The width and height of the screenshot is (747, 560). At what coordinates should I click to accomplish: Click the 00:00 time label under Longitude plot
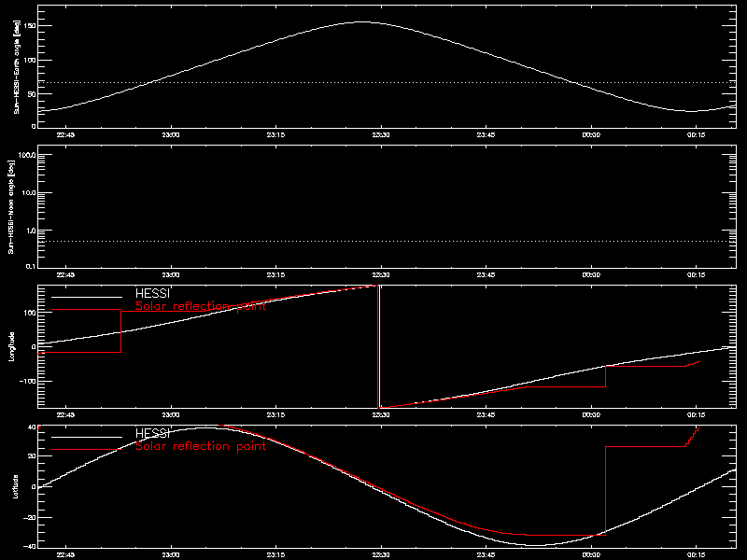(x=591, y=414)
